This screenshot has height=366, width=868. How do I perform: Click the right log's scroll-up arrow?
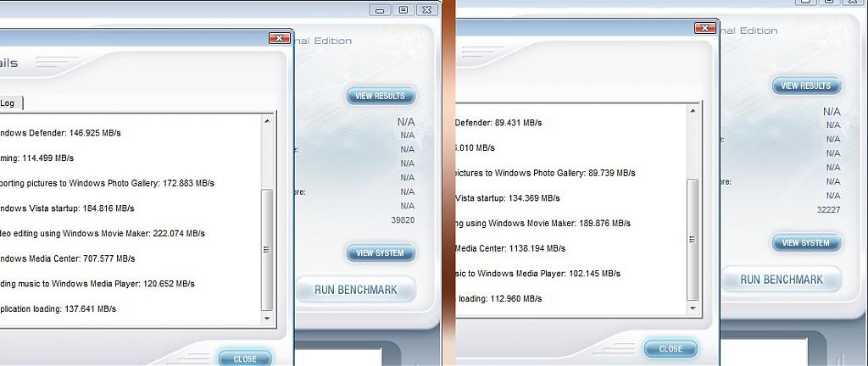(693, 111)
